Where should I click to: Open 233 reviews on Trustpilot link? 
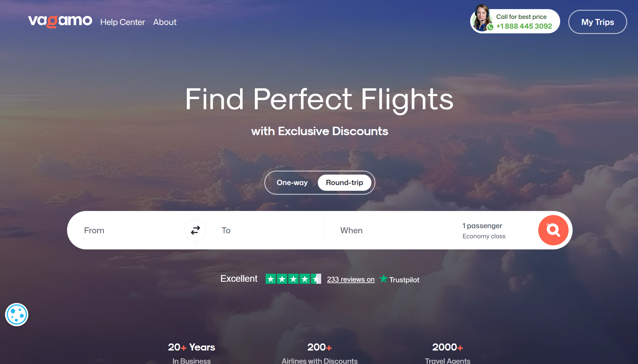[351, 279]
